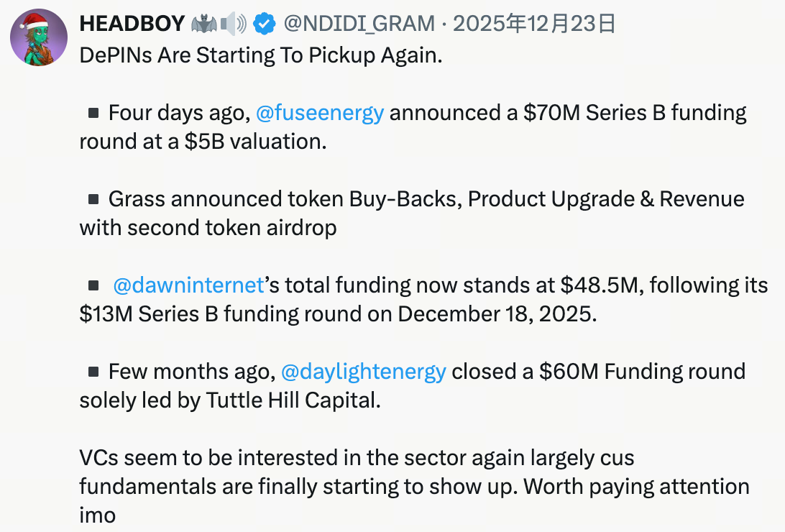The width and height of the screenshot is (785, 532).
Task: Click the bullet square before @dawninternet
Action: pyautogui.click(x=93, y=285)
